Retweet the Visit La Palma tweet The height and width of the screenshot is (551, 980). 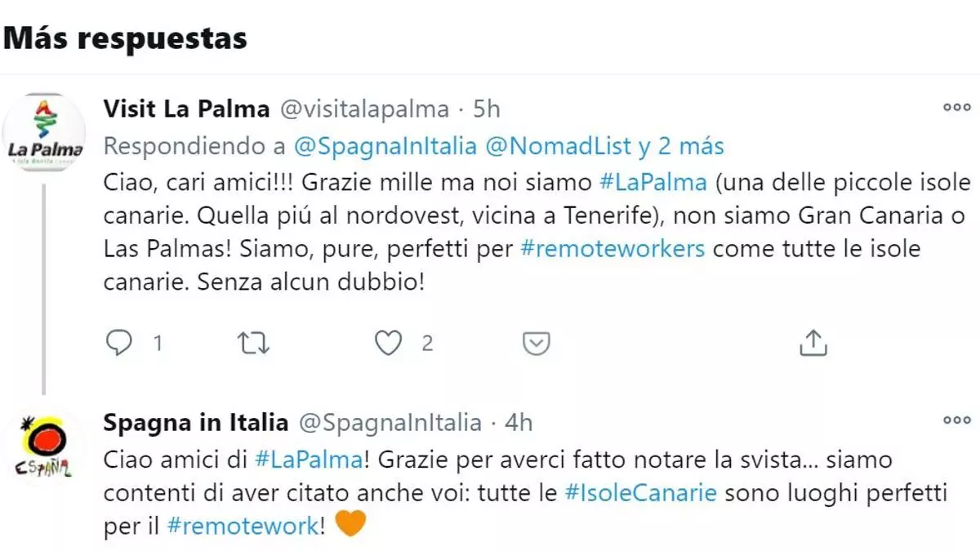[253, 344]
